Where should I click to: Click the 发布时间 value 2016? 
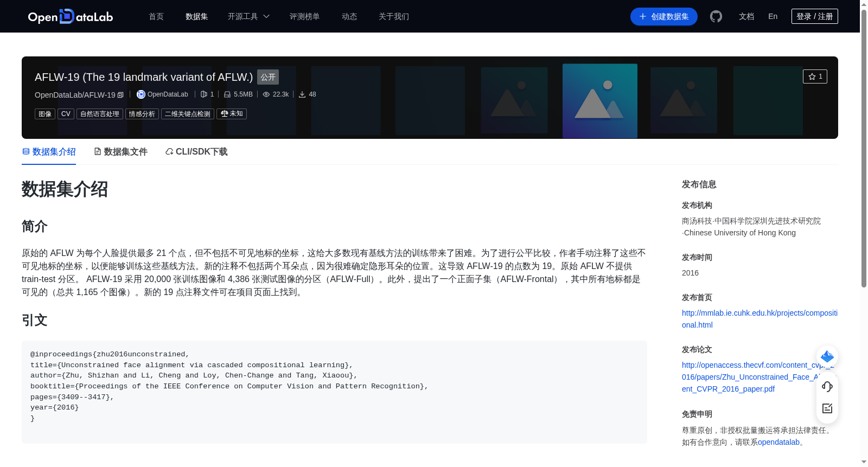pyautogui.click(x=690, y=273)
